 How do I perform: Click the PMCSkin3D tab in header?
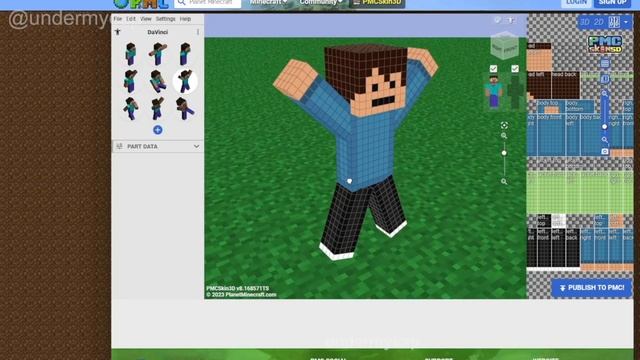coord(377,3)
